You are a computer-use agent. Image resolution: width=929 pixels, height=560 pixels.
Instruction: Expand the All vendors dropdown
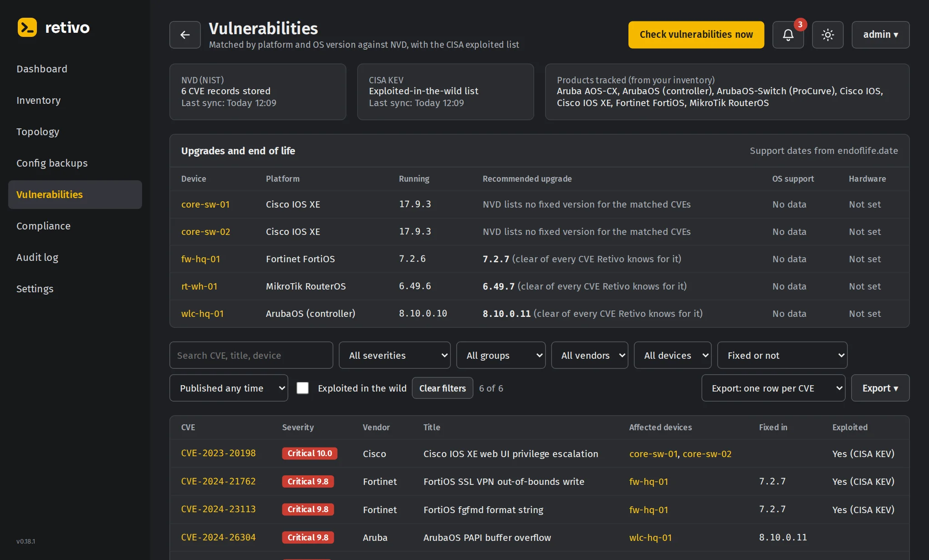[589, 355]
